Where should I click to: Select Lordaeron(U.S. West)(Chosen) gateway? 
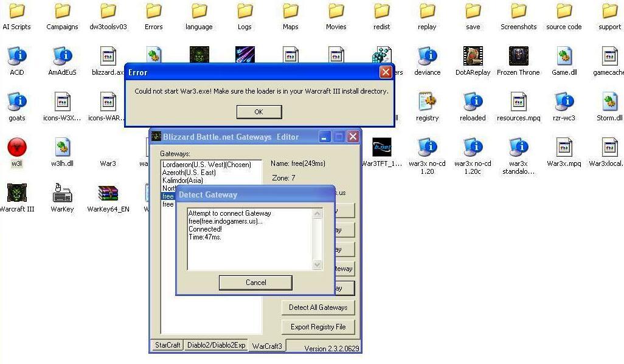pos(207,164)
